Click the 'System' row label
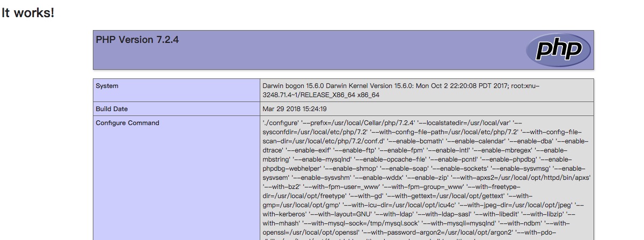The width and height of the screenshot is (644, 240). [107, 86]
